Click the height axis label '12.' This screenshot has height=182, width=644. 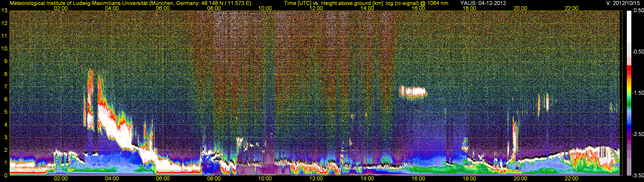5,23
